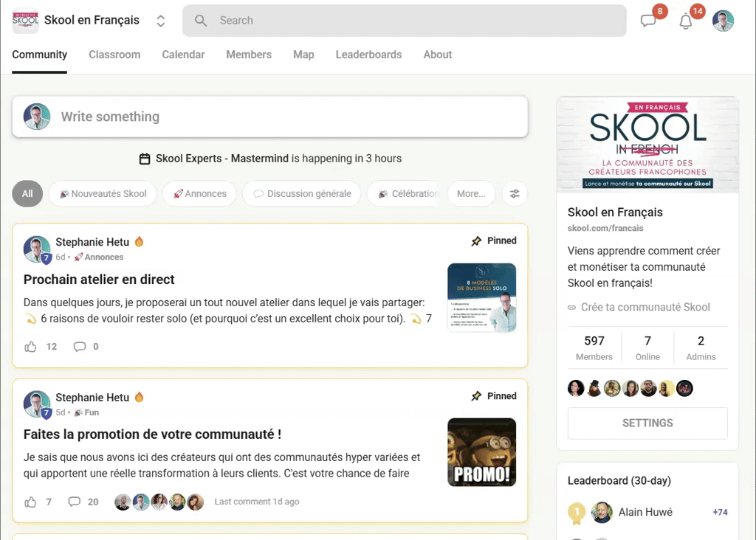Expand the community switcher chevrons
This screenshot has width=756, height=540.
click(160, 21)
